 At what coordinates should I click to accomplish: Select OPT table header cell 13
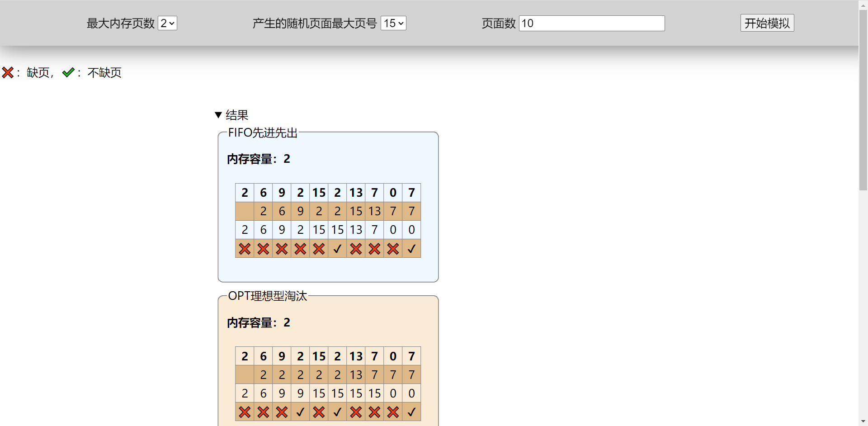356,356
